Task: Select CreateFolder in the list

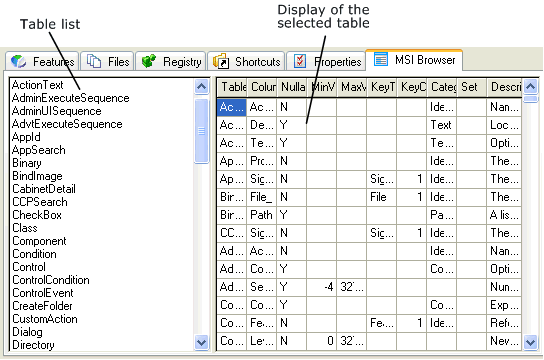Action: point(42,306)
